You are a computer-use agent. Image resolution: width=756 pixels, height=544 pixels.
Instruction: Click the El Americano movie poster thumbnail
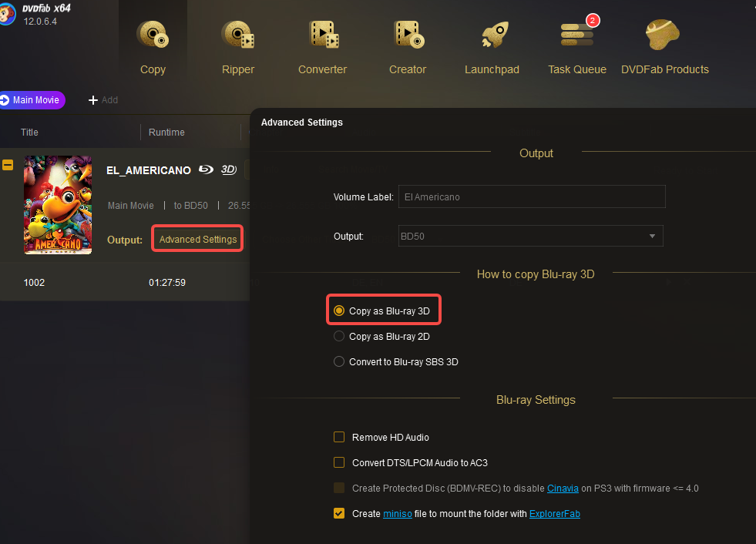[x=58, y=204]
